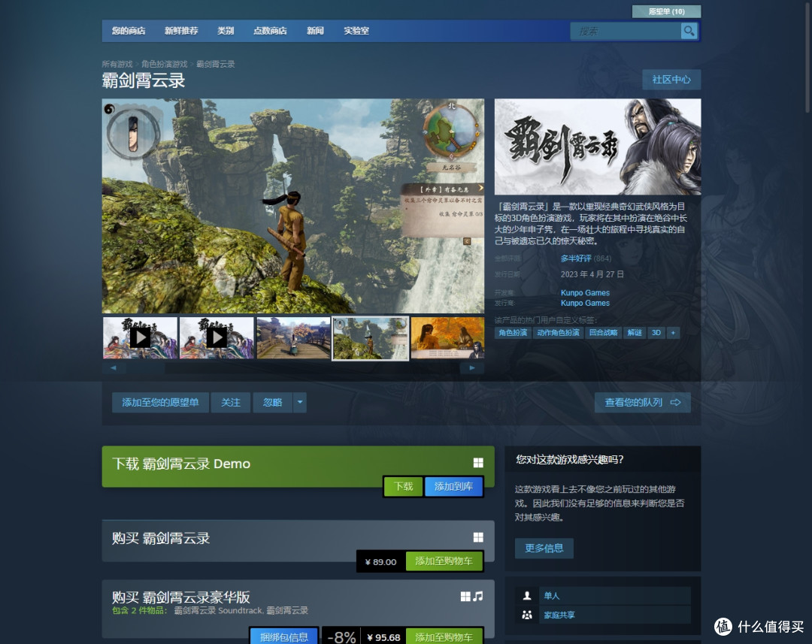The width and height of the screenshot is (812, 644).
Task: Select the 3D tag
Action: (x=656, y=333)
